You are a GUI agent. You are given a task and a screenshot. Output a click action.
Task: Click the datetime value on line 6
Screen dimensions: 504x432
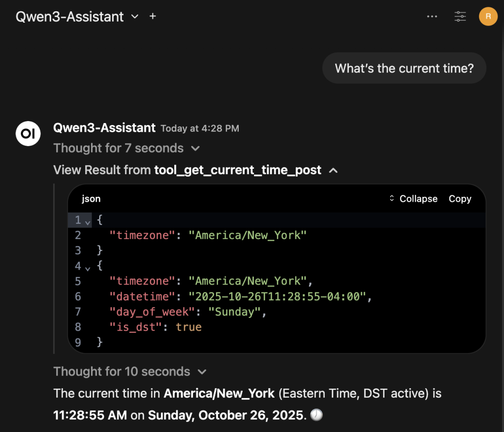point(278,296)
